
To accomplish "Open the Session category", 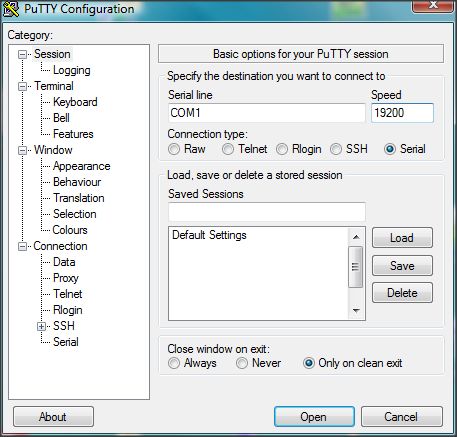I will pyautogui.click(x=52, y=54).
